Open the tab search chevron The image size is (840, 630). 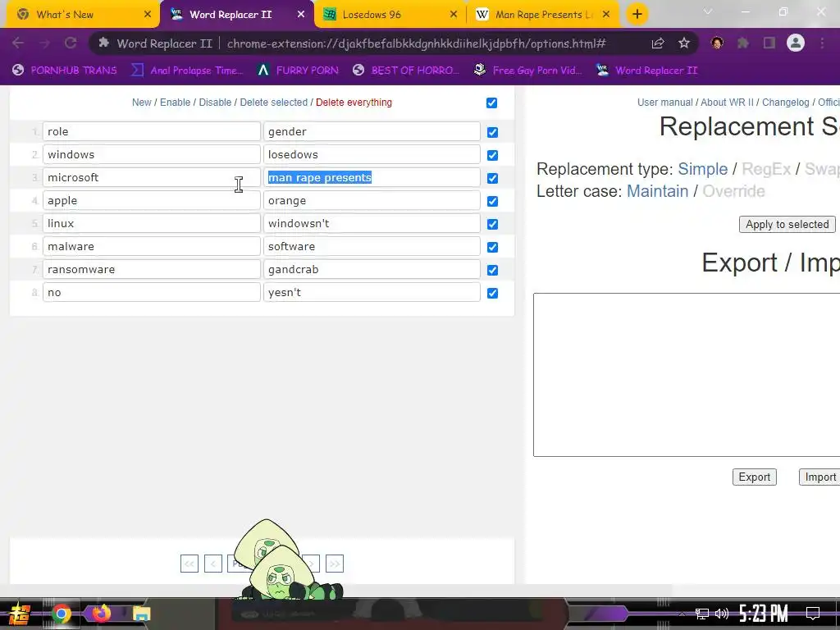pyautogui.click(x=708, y=11)
